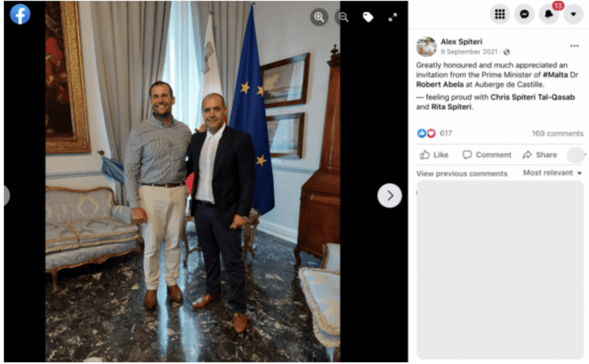Open the Facebook menu grid
589x364 pixels.
pos(500,14)
